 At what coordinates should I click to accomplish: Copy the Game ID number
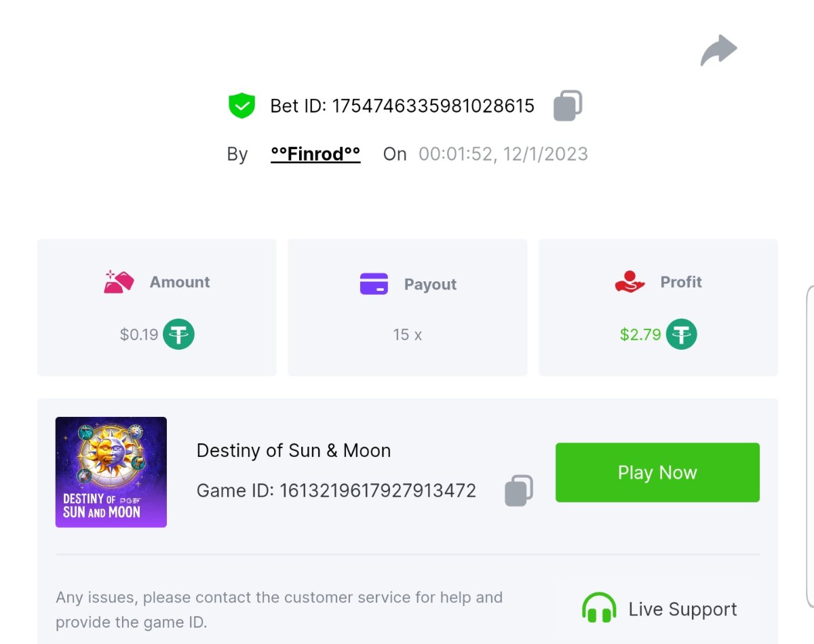click(x=519, y=490)
